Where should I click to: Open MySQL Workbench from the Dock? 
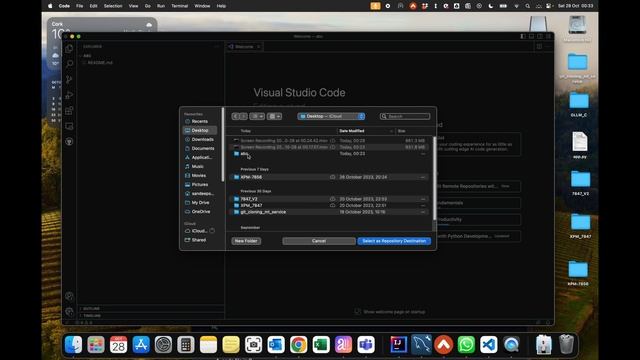pyautogui.click(x=421, y=345)
